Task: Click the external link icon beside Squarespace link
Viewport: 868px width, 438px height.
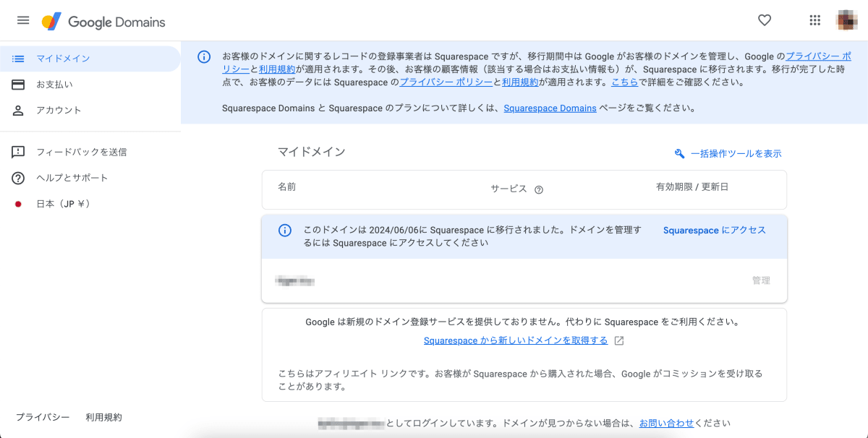Action: click(619, 340)
